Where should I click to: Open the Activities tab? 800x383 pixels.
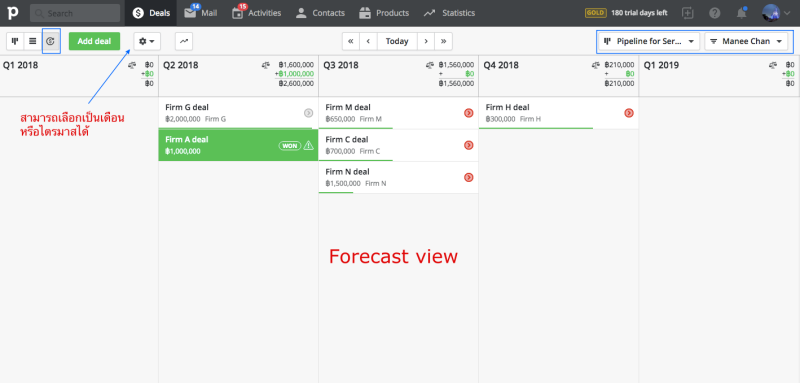[256, 13]
